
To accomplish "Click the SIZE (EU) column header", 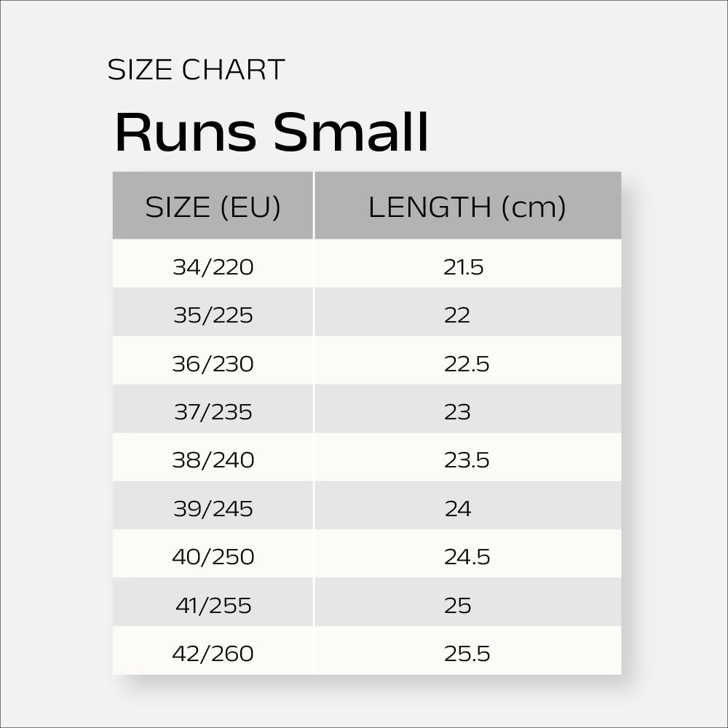I will 213,207.
